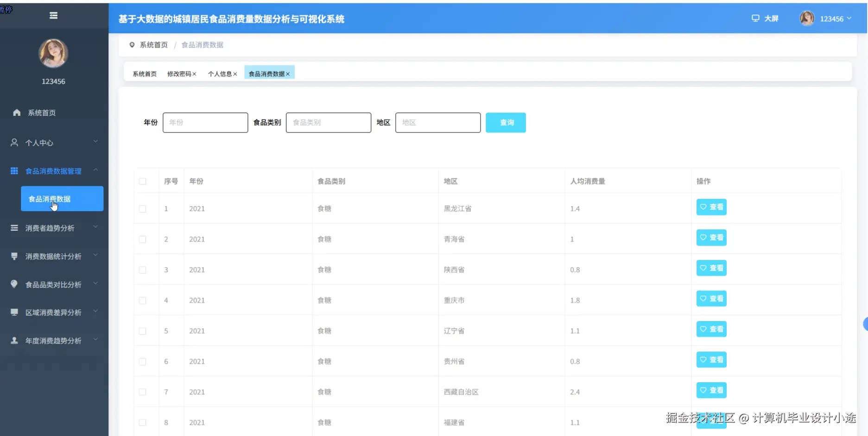Select the 食品品类对比分析 location icon
Image resolution: width=868 pixels, height=436 pixels.
pos(14,284)
